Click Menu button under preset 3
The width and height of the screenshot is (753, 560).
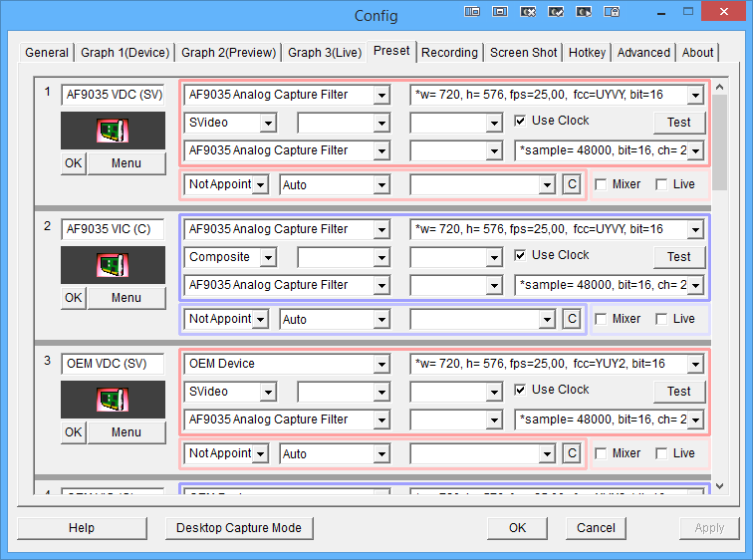pos(126,432)
